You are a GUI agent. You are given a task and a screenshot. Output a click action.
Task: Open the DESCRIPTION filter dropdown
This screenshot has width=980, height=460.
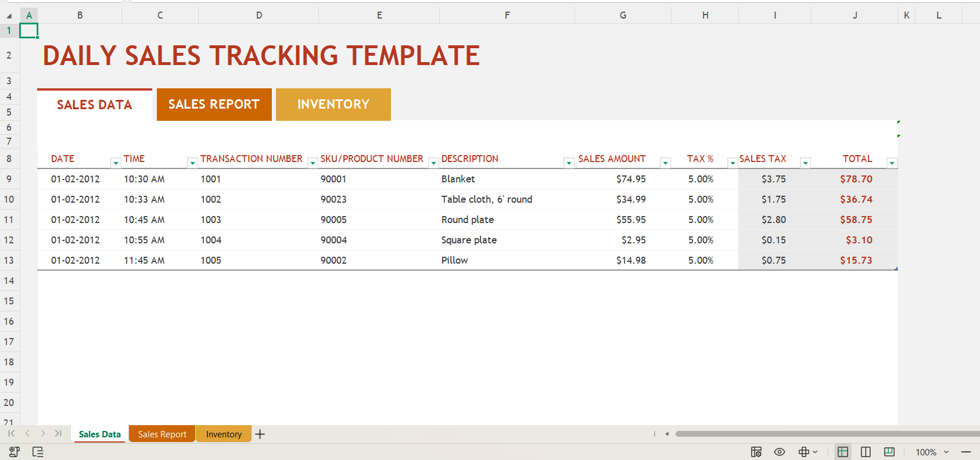569,163
